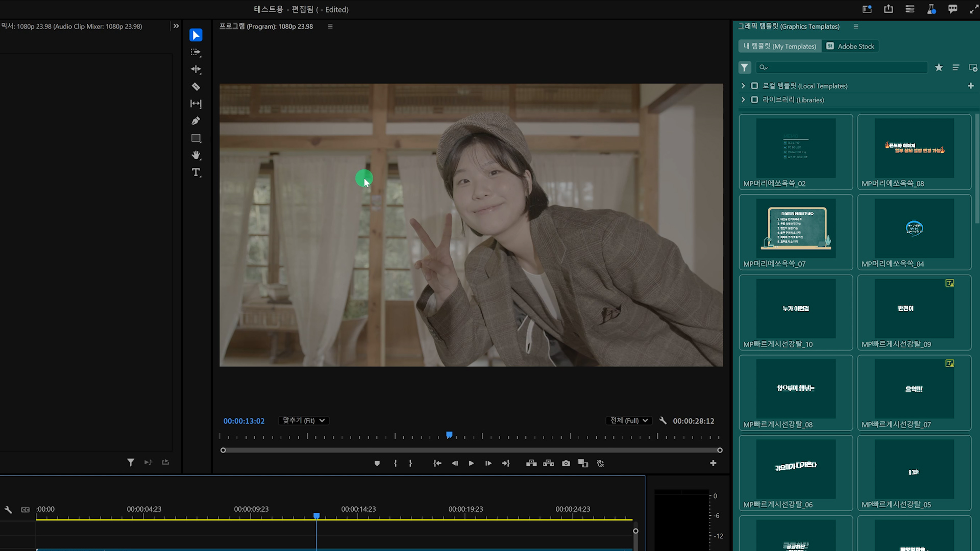Select the Graphics Templates panel tab
The width and height of the screenshot is (980, 551).
789,27
